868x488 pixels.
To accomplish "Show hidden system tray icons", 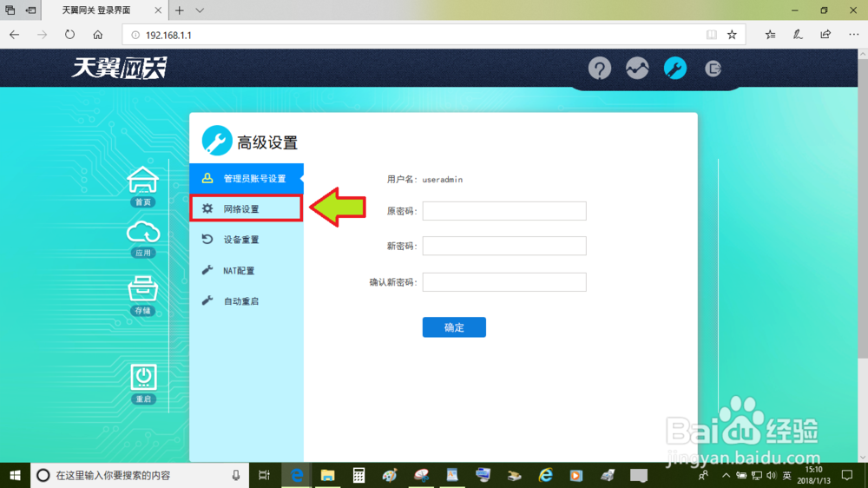I will (726, 475).
